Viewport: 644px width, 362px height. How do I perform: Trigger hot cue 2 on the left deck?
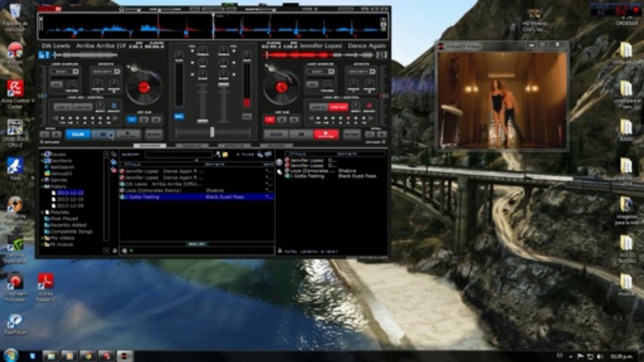click(144, 119)
